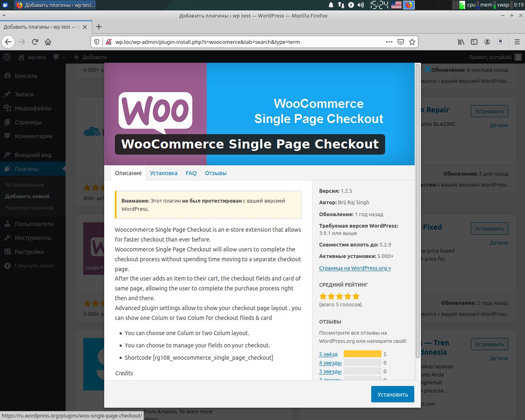Open Медиафайлы in the admin sidebar

pyautogui.click(x=33, y=108)
